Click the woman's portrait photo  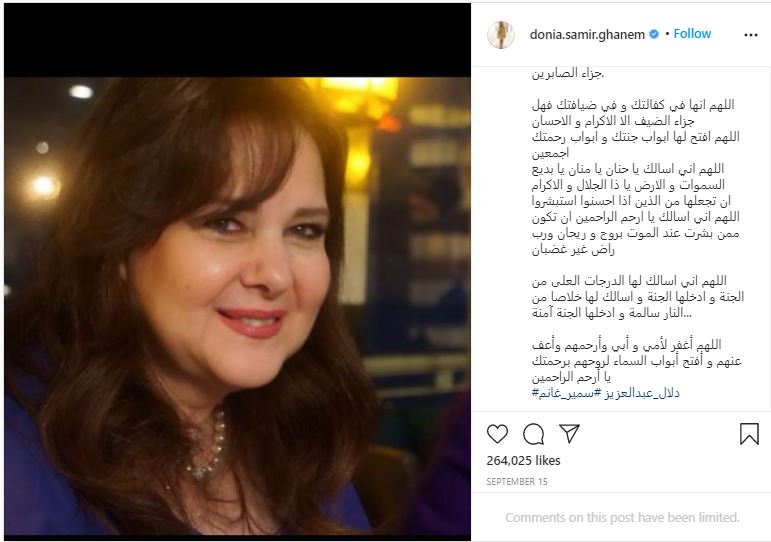(x=237, y=306)
